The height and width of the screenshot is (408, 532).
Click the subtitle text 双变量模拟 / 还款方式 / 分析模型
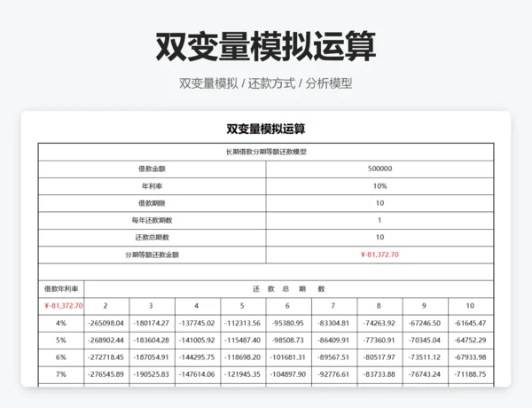pyautogui.click(x=265, y=84)
